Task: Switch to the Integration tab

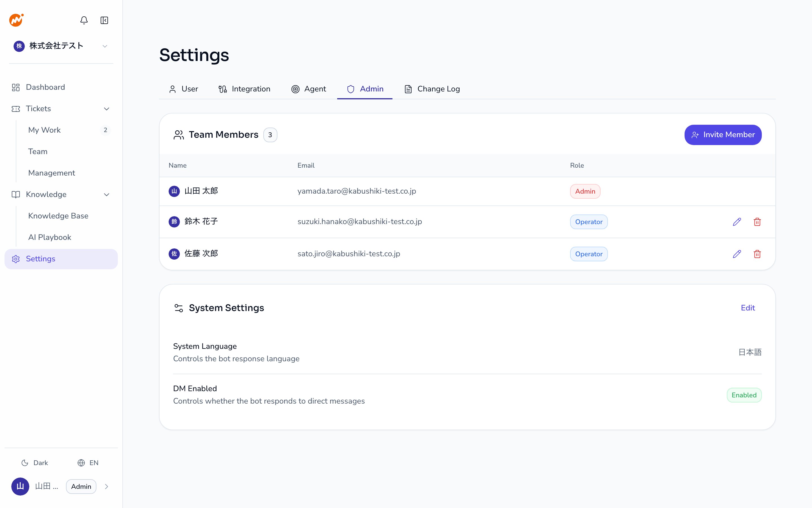Action: coord(244,89)
